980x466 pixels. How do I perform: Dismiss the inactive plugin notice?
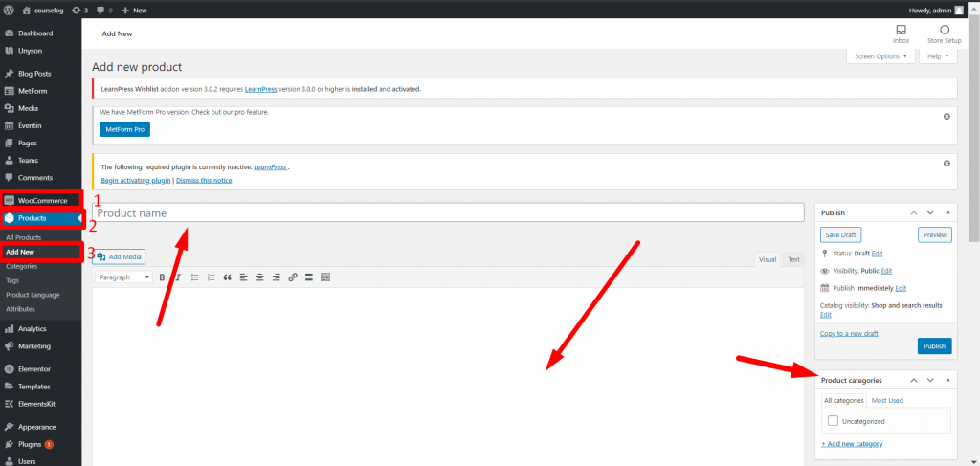click(x=947, y=164)
